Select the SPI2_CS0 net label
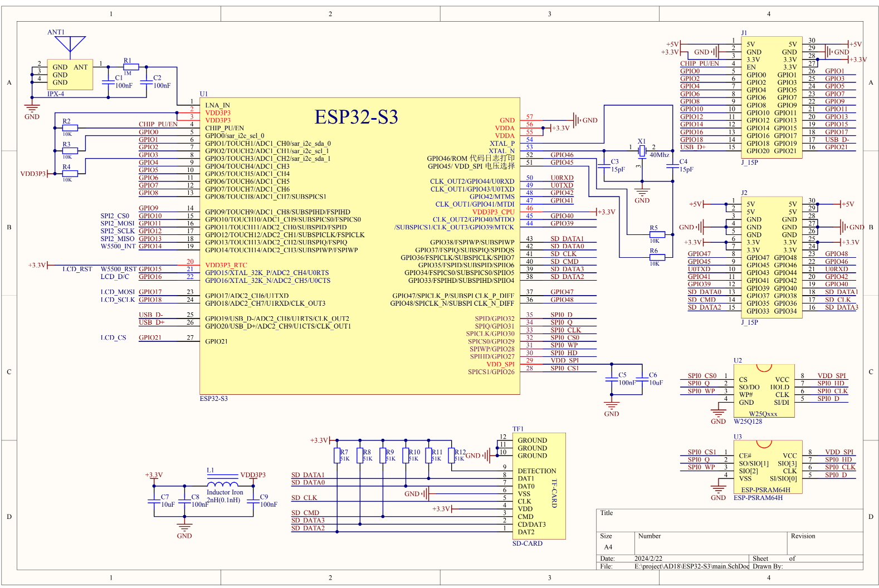 click(115, 216)
